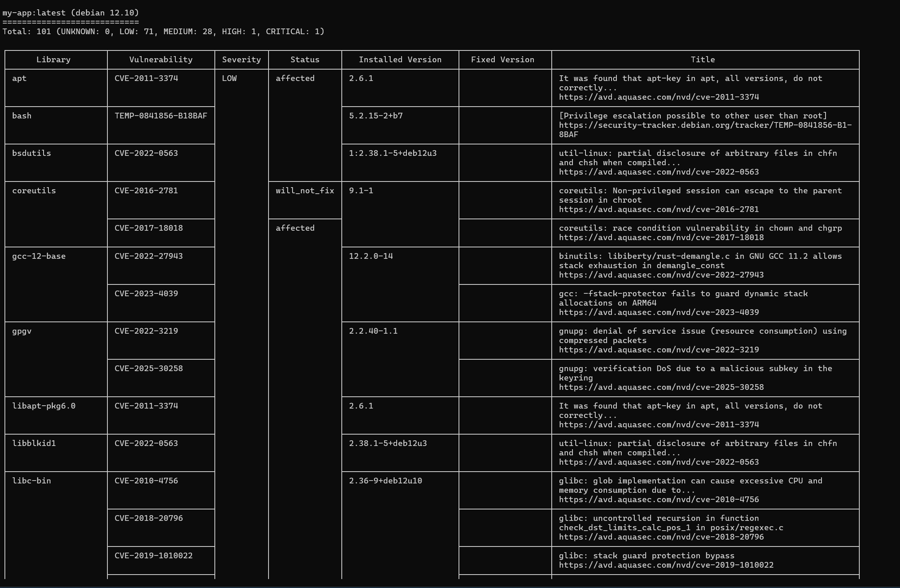Image resolution: width=900 pixels, height=588 pixels.
Task: Click the will_not_fix status cell
Action: (304, 190)
